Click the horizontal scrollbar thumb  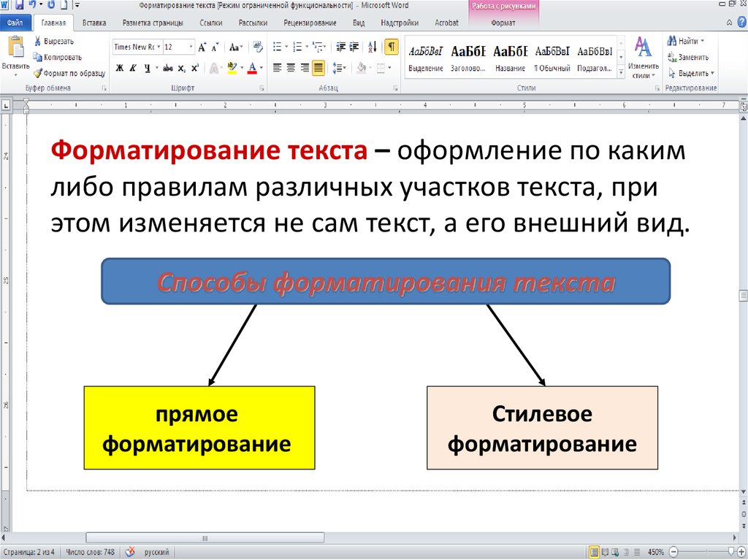point(205,538)
